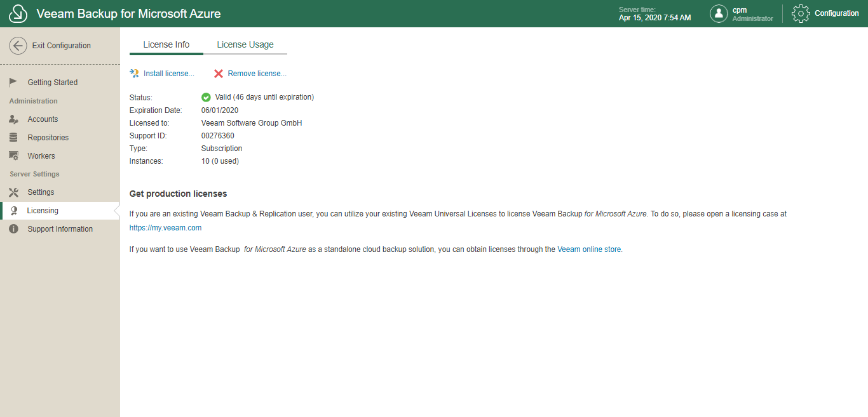Click the Repositories database icon

click(14, 138)
